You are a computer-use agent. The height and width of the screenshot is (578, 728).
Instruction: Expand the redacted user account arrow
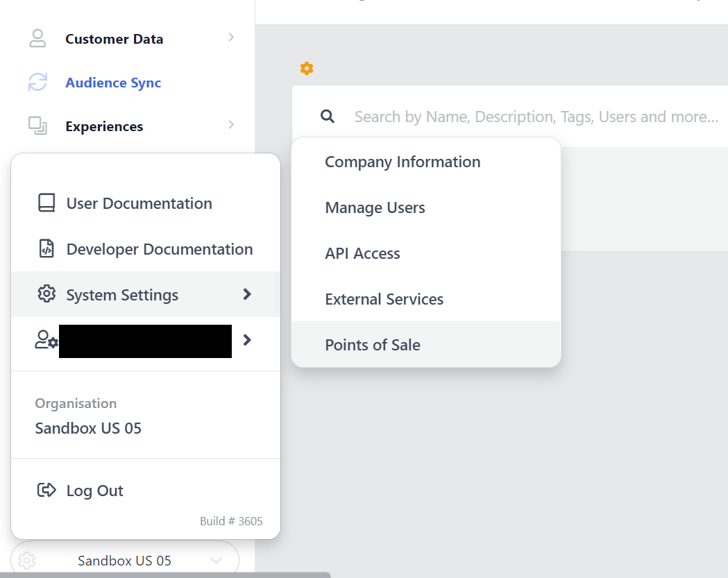(247, 340)
